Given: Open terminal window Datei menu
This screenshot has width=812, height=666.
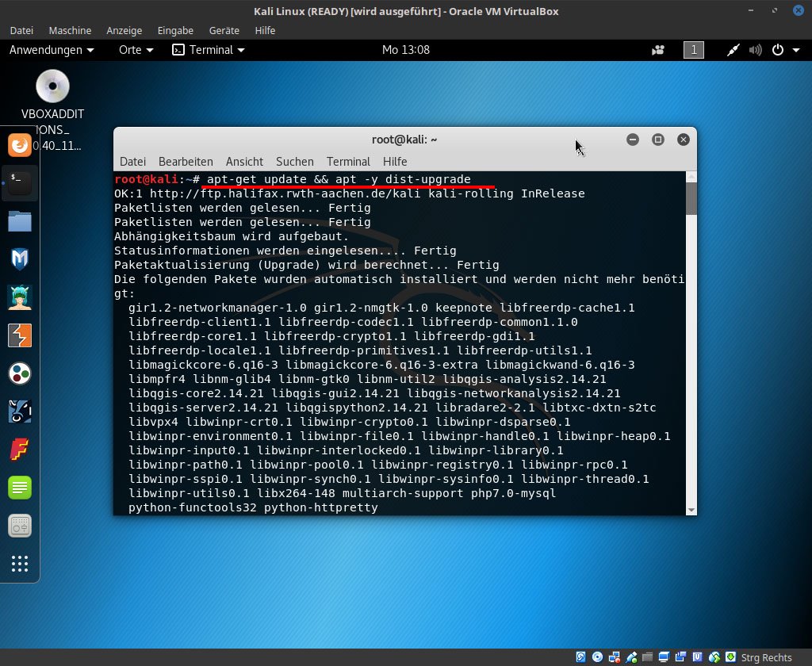Looking at the screenshot, I should [132, 162].
